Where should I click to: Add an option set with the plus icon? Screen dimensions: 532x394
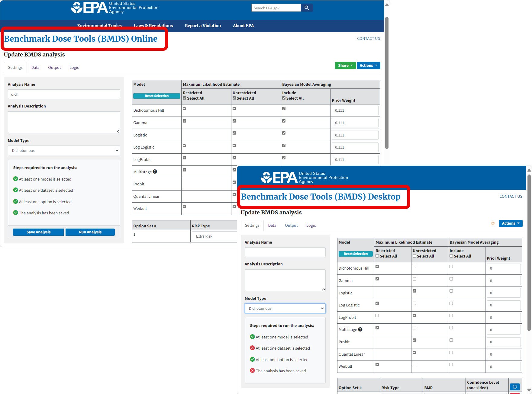click(515, 387)
